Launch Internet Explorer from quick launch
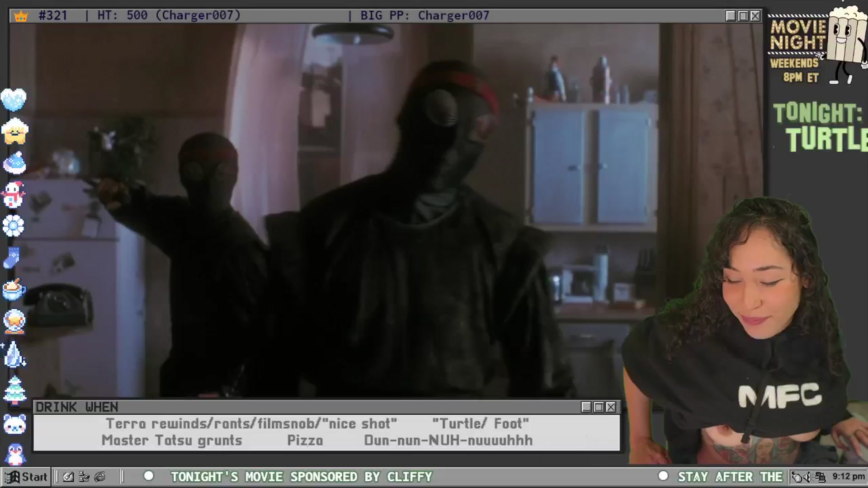 100,477
